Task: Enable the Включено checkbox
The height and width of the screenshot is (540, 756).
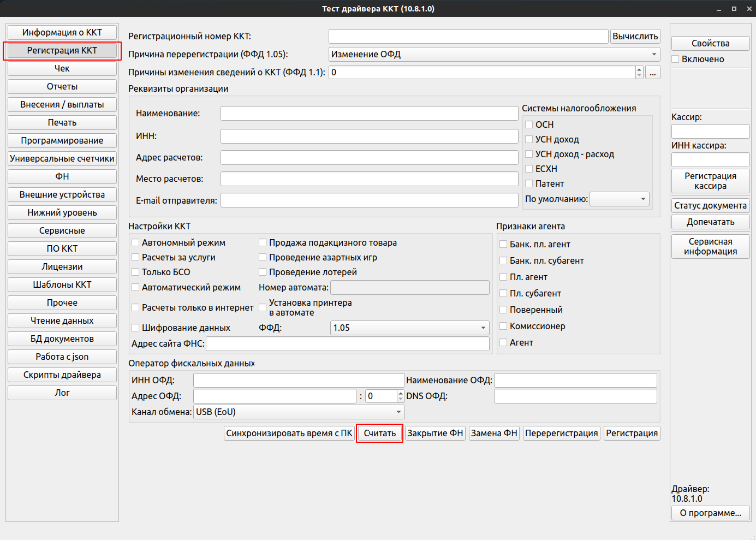Action: (x=676, y=59)
